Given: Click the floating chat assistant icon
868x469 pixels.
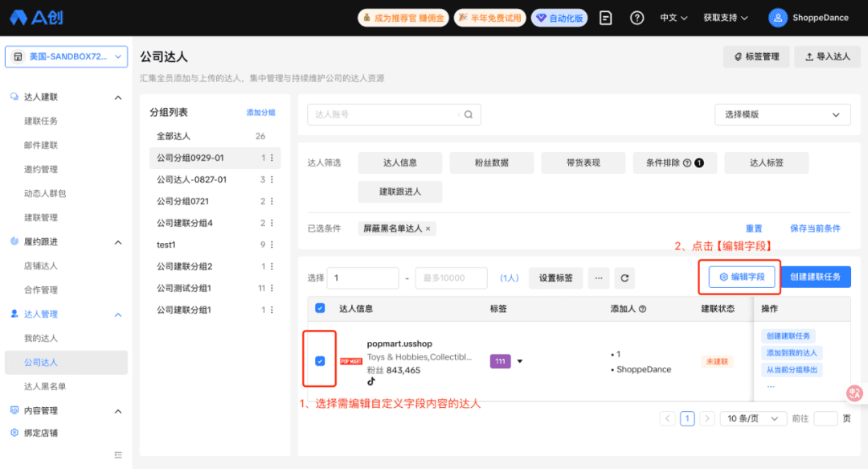Looking at the screenshot, I should (x=854, y=393).
